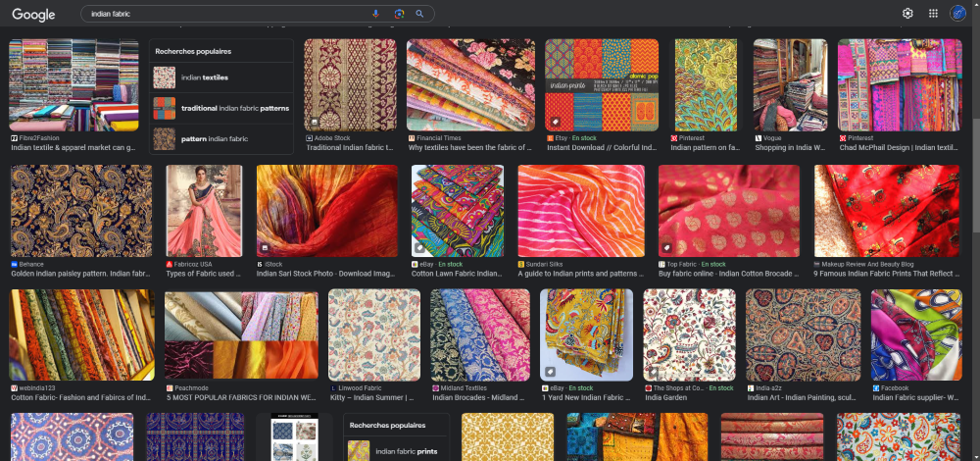The image size is (980, 461).
Task: Open 'Instant Download // Colorful Ind...' link
Action: pyautogui.click(x=602, y=148)
